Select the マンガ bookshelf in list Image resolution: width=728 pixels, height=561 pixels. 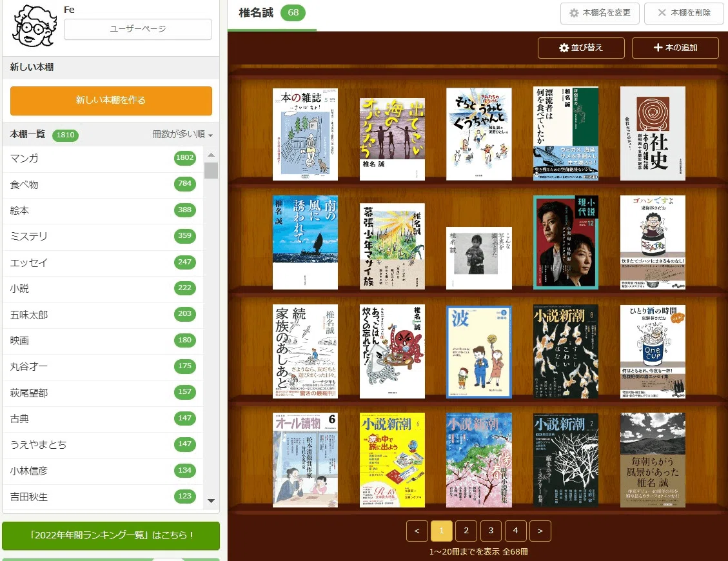click(103, 159)
